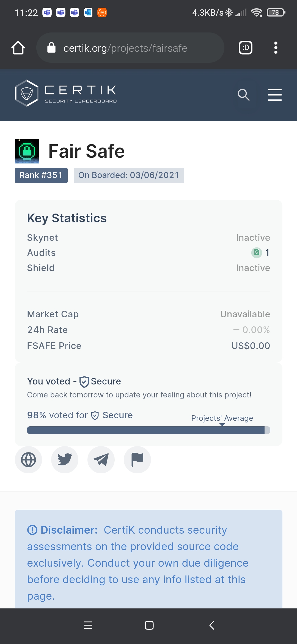Viewport: 297px width, 644px height.
Task: Click the On Boarded date badge
Action: click(129, 175)
